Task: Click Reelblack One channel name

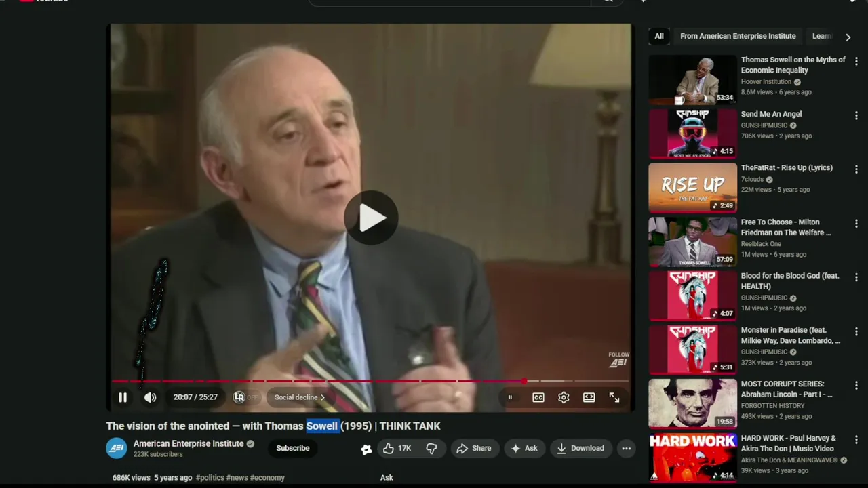Action: pos(761,244)
